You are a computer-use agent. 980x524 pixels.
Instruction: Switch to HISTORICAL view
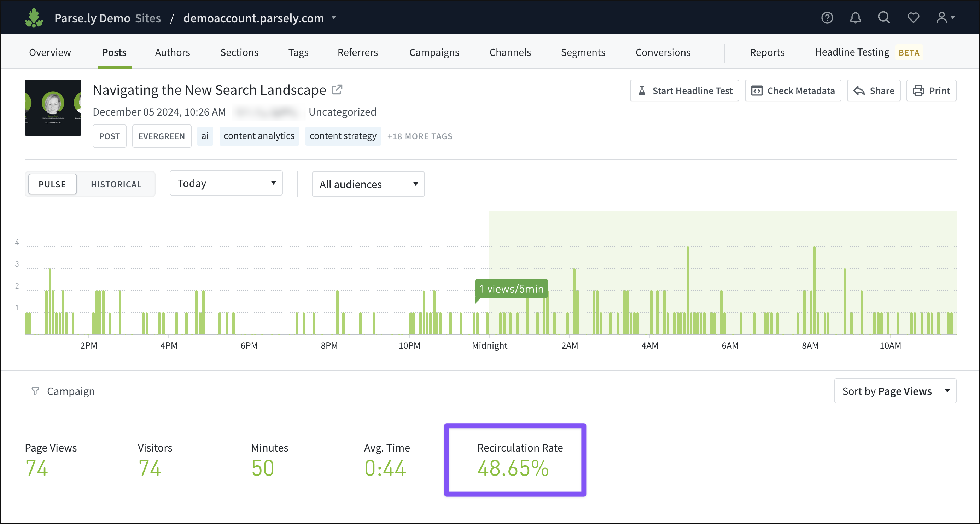(x=116, y=184)
